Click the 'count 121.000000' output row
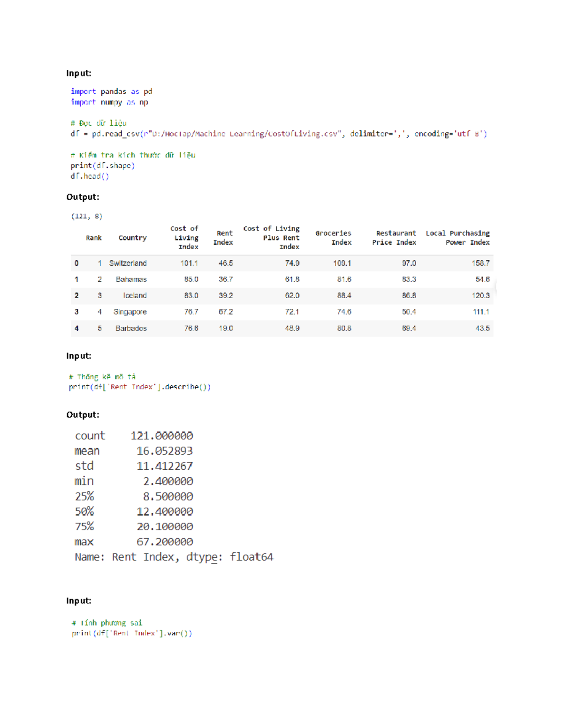The height and width of the screenshot is (728, 563). pyautogui.click(x=134, y=436)
